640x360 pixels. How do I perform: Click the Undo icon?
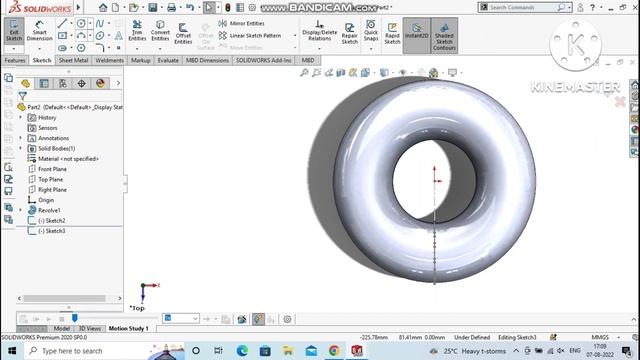point(190,7)
